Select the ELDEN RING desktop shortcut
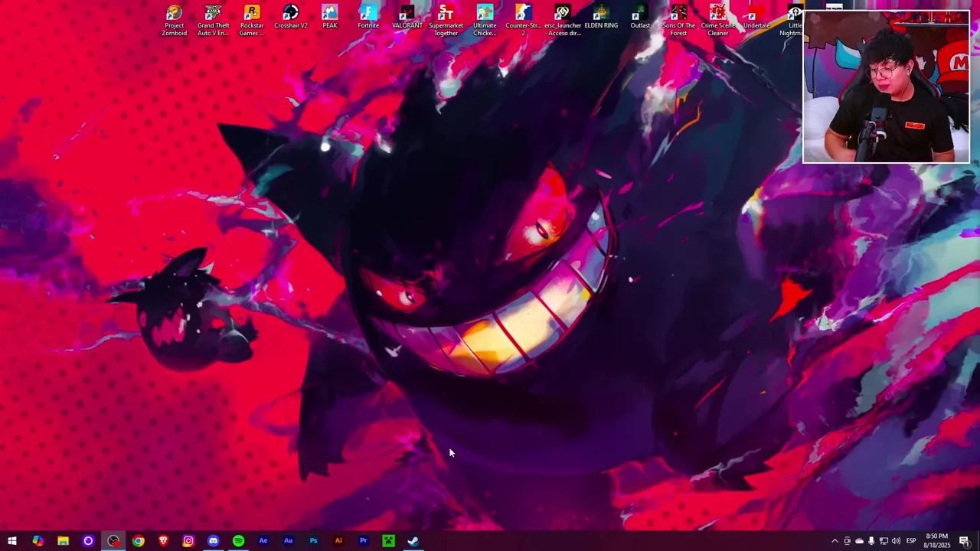The width and height of the screenshot is (980, 551). [601, 18]
